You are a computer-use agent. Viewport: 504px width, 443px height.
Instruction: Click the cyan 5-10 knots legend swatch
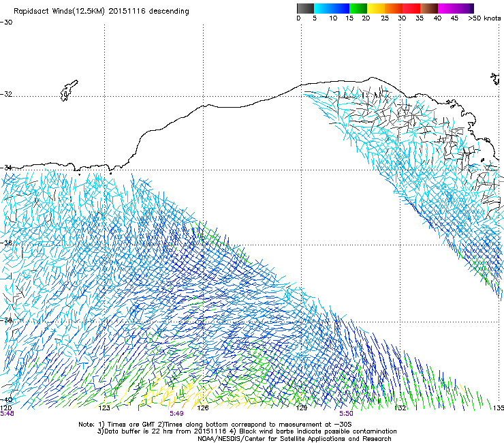click(322, 8)
